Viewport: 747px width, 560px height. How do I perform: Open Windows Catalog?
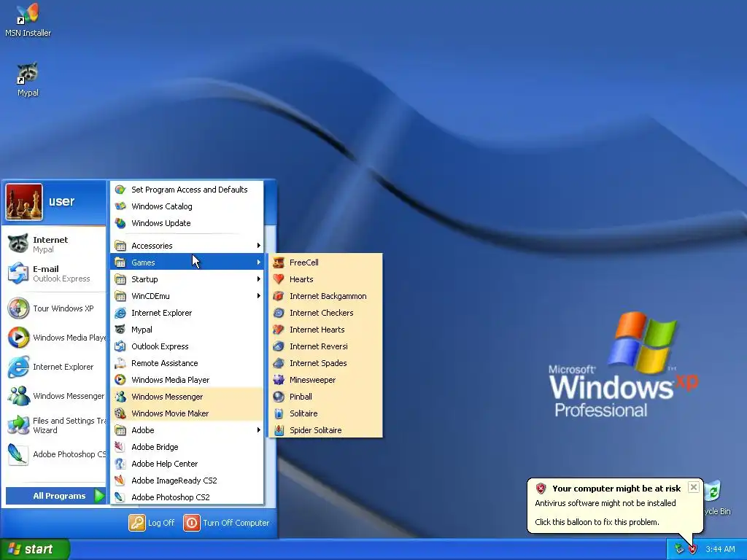click(187, 206)
